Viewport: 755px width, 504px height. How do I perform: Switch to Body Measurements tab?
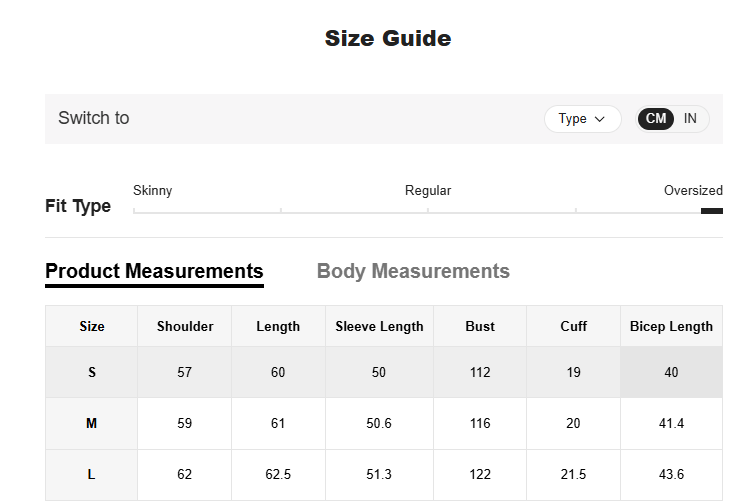tap(413, 271)
